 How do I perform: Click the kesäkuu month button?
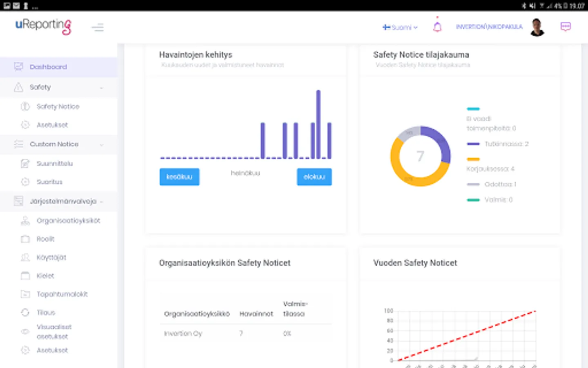coord(179,177)
